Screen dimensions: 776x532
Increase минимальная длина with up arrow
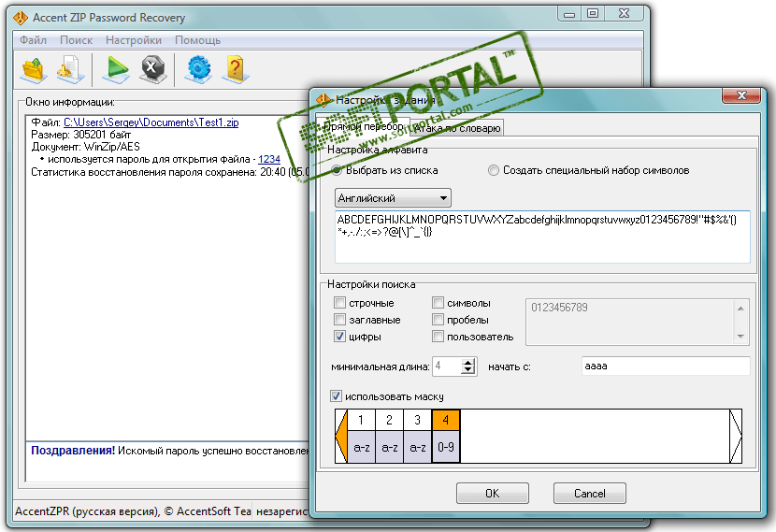[x=468, y=362]
